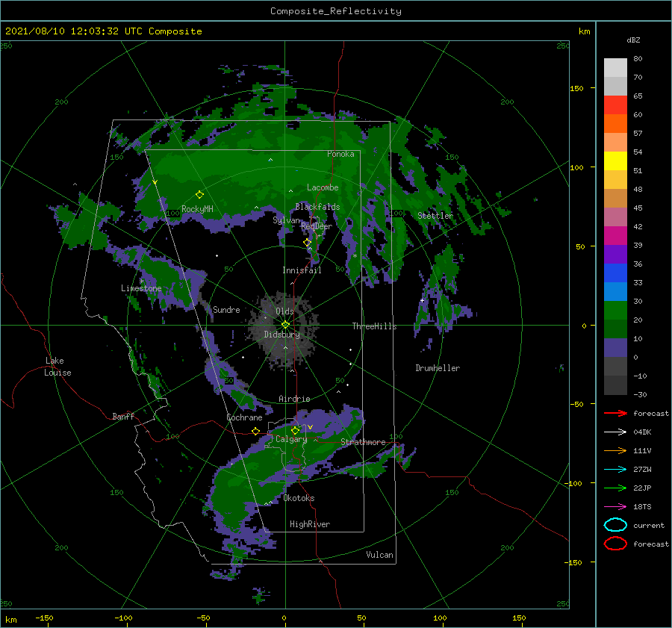
Task: Click the Limestone map label
Action: [x=141, y=288]
